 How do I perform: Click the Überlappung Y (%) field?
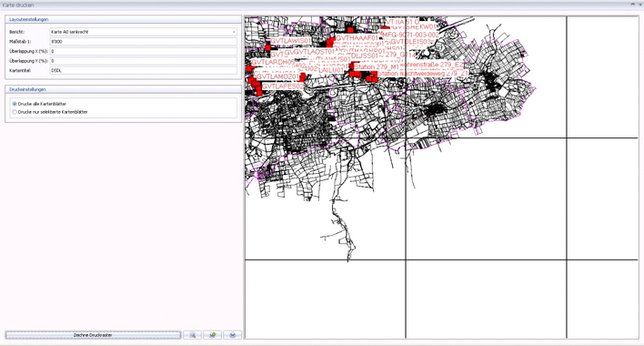click(144, 61)
